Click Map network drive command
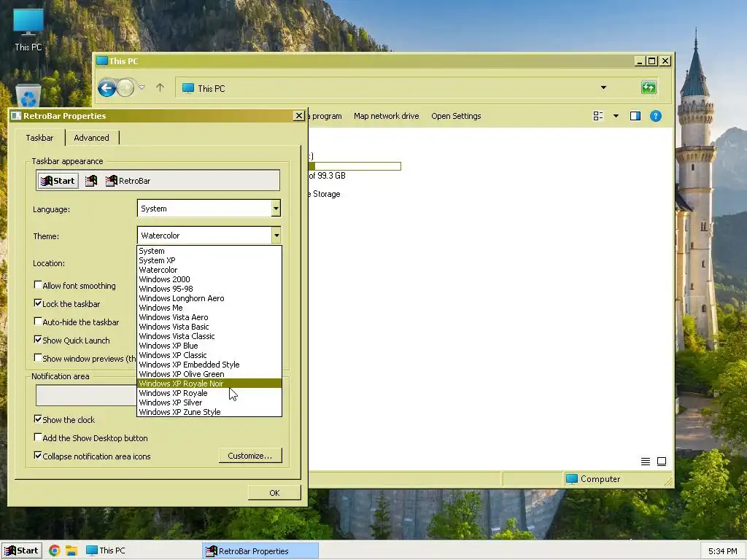 (387, 116)
